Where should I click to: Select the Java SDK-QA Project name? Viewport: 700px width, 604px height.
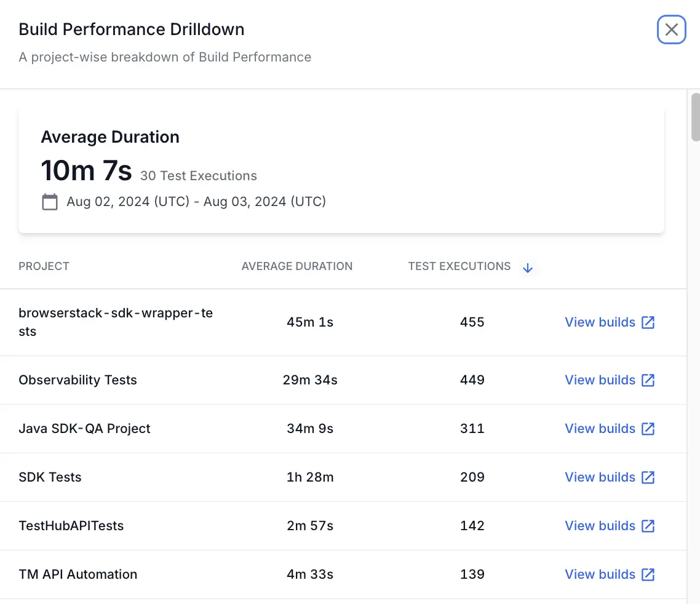click(x=84, y=429)
